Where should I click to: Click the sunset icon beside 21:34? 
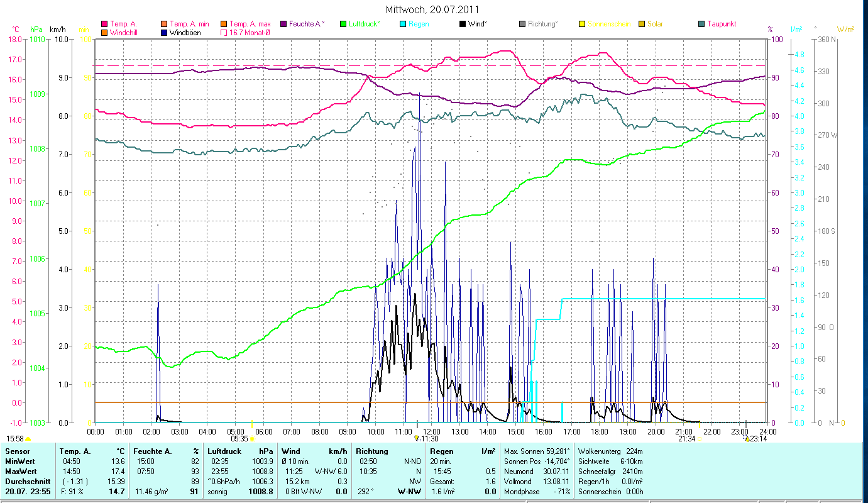(699, 439)
